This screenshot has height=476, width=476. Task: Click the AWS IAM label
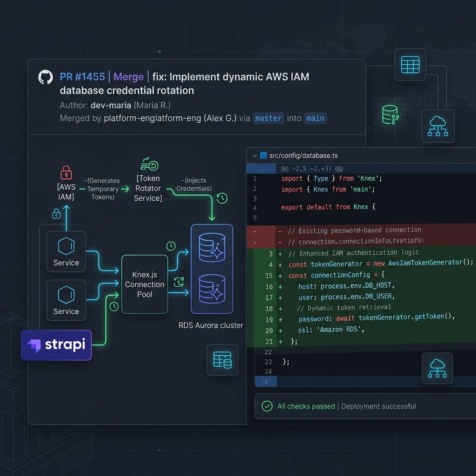pyautogui.click(x=66, y=192)
